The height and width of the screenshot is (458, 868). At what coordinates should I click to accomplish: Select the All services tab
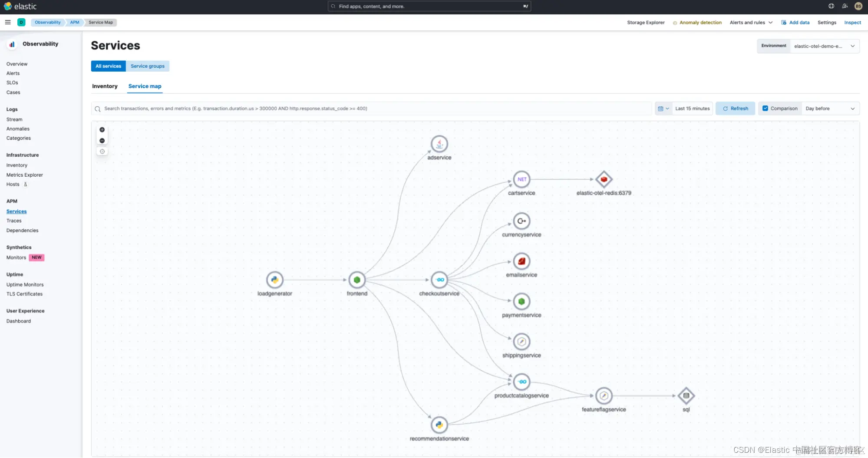point(108,66)
